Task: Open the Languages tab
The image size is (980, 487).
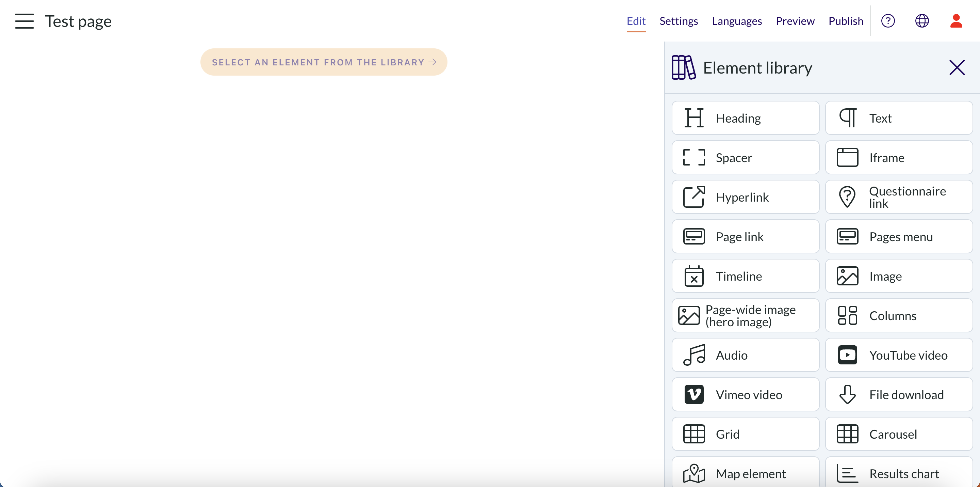Action: (x=737, y=21)
